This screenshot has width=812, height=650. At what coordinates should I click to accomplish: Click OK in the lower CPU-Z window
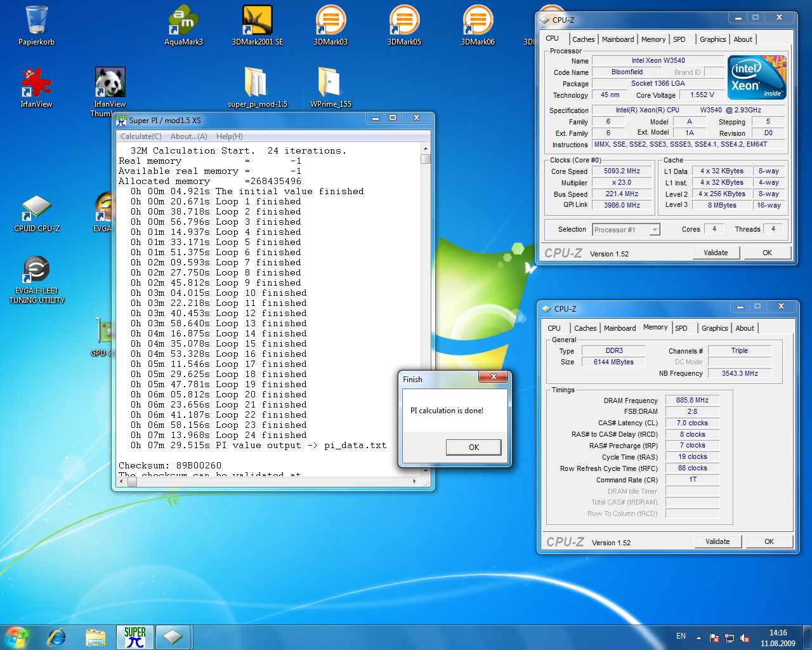(769, 541)
